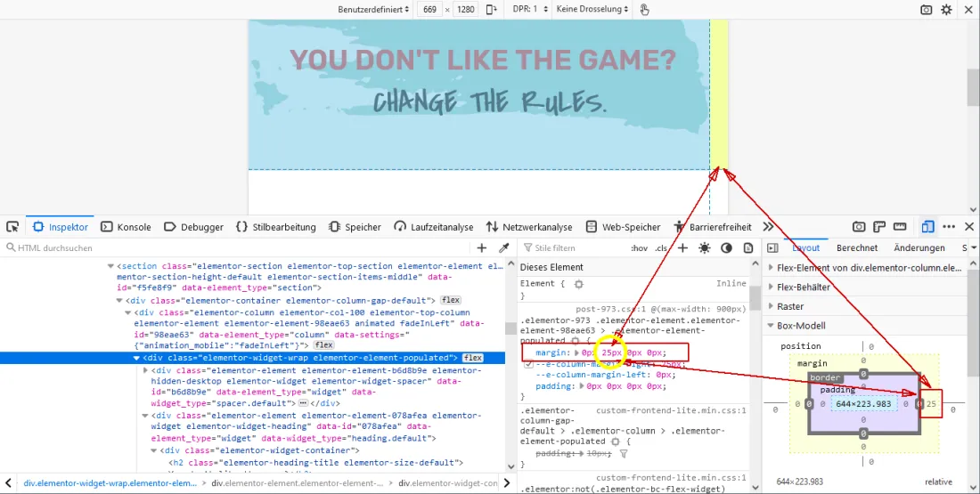
Task: Toggle print media simulation page icon
Action: [748, 248]
